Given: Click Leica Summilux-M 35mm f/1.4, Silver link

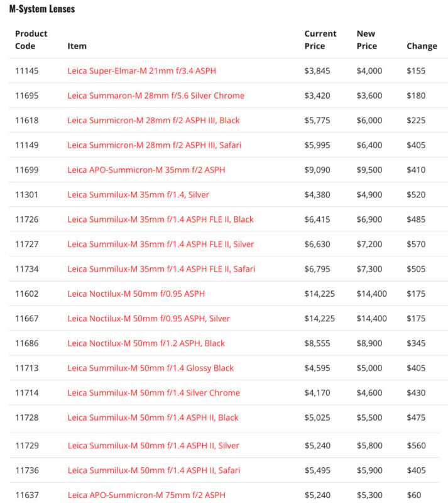Looking at the screenshot, I should 138,194.
